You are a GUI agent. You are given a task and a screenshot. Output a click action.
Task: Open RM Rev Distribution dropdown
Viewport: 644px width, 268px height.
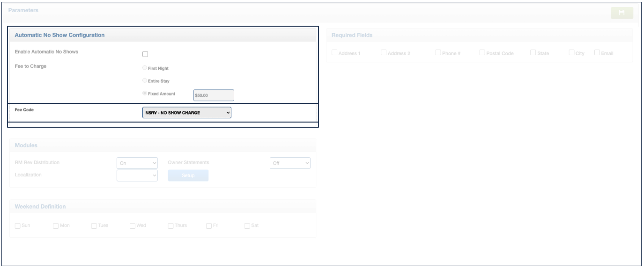coord(137,163)
